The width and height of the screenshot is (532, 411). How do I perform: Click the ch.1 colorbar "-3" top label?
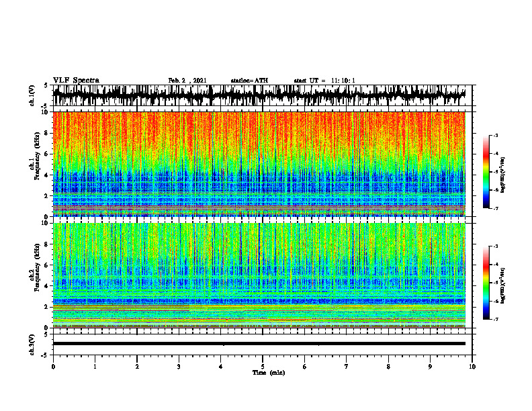[496, 135]
